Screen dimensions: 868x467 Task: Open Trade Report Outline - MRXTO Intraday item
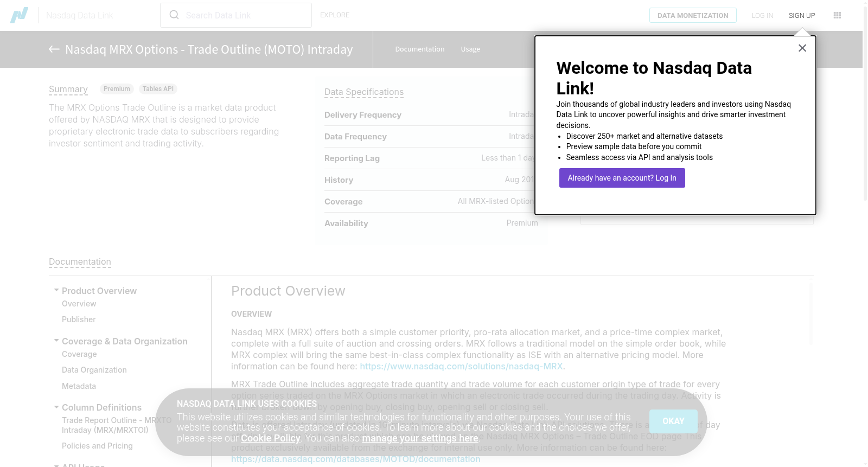117,425
